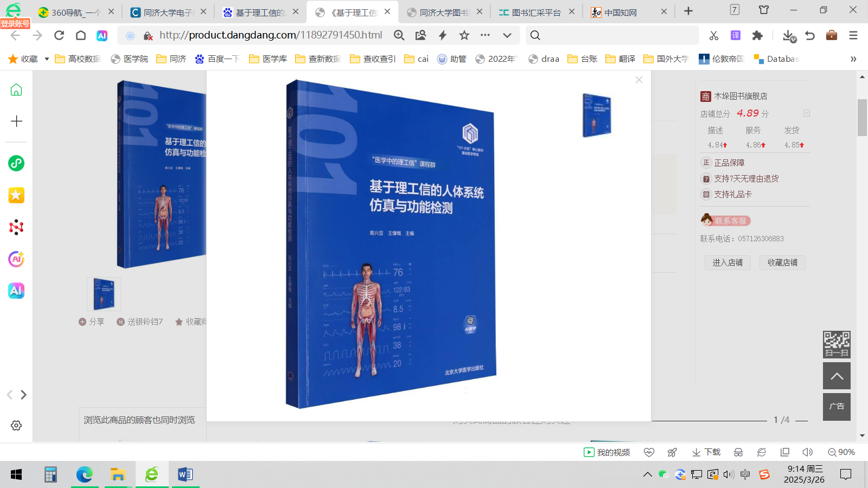868x488 pixels.
Task: Open 木垛图书旗舰店 store link
Action: click(x=741, y=96)
